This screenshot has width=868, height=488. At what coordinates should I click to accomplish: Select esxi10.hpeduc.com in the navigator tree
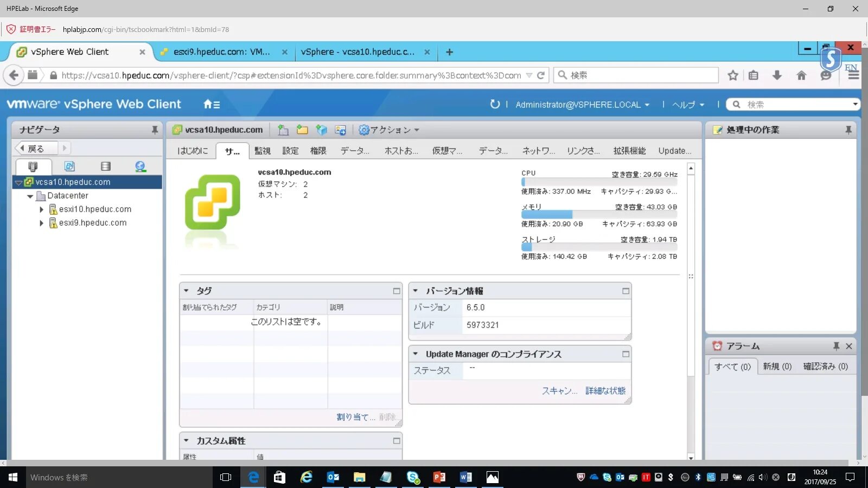[95, 209]
